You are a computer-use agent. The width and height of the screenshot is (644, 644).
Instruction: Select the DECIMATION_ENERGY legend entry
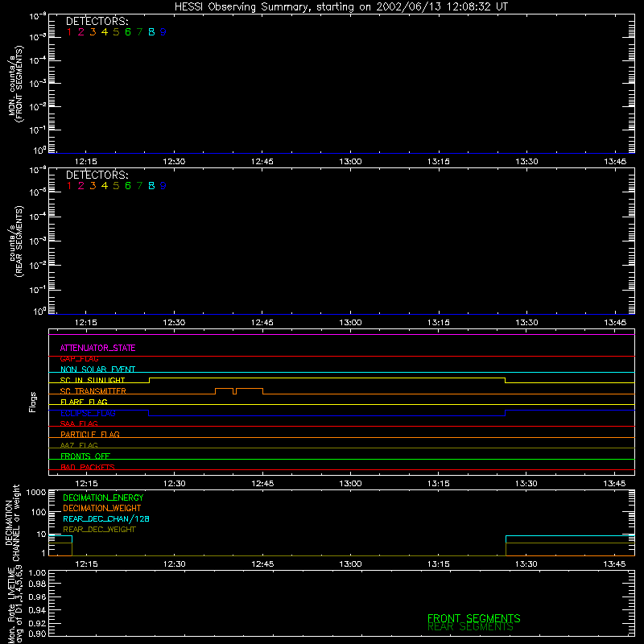pyautogui.click(x=103, y=497)
